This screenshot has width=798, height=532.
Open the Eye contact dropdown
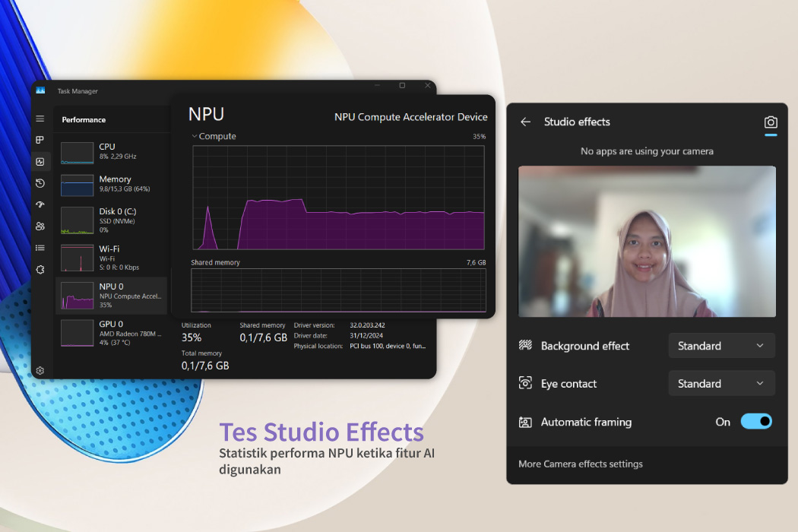(722, 383)
